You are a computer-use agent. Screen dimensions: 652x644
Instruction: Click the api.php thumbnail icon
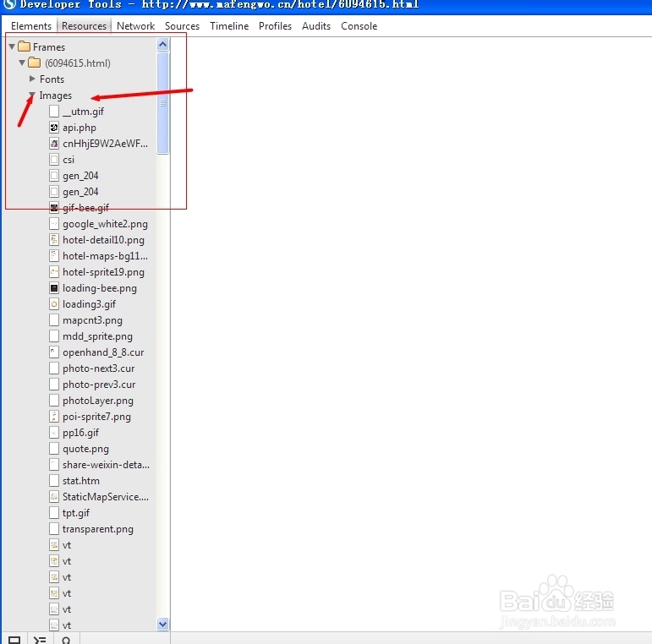click(x=54, y=127)
